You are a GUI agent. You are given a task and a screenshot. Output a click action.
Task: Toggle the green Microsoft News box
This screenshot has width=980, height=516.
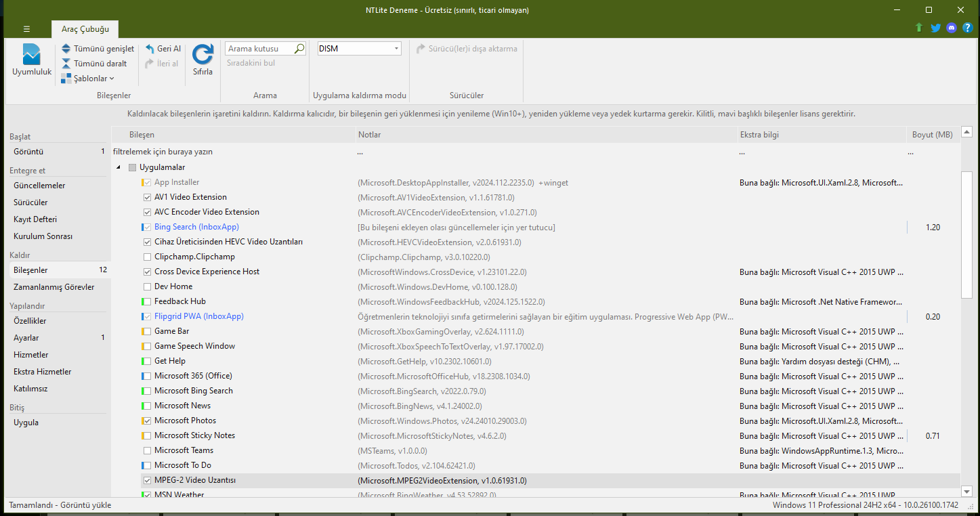tap(146, 406)
